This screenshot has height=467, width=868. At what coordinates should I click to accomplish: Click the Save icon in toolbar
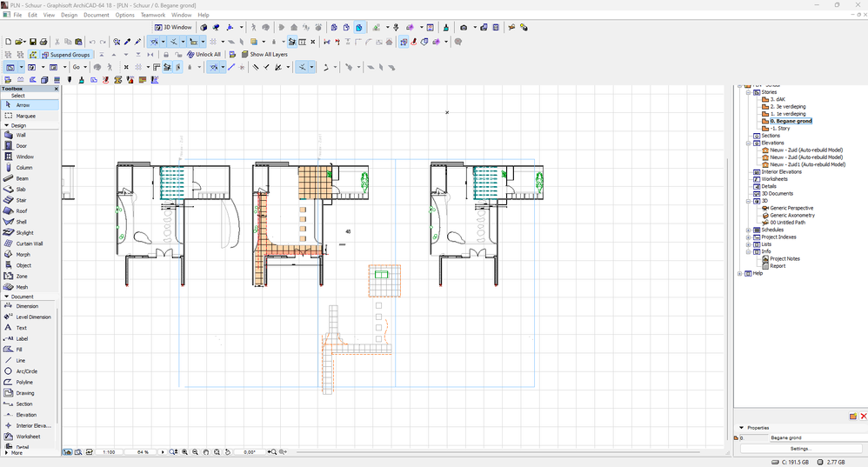(x=33, y=42)
